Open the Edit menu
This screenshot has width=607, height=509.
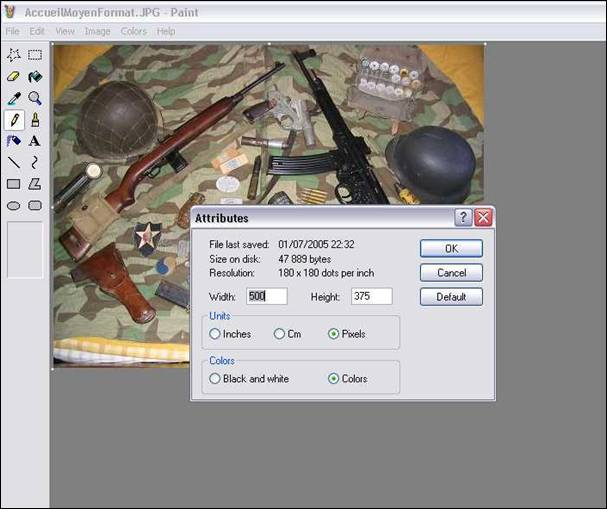(x=37, y=31)
